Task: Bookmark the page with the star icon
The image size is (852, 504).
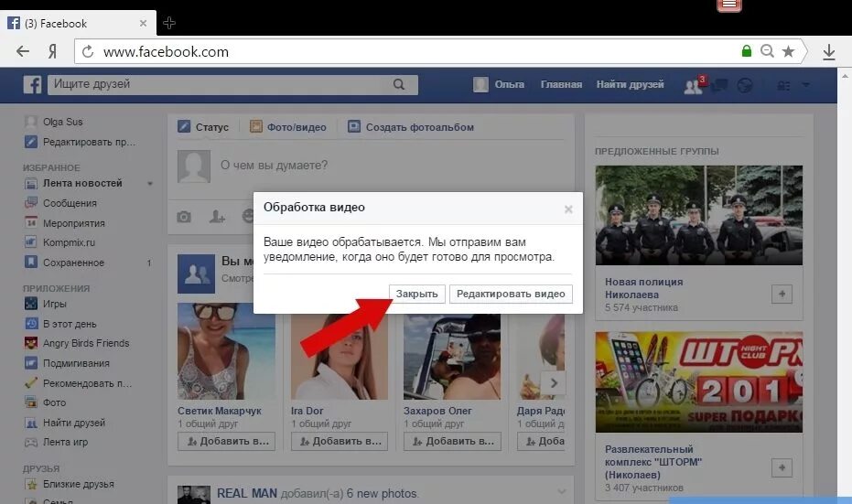Action: coord(788,51)
